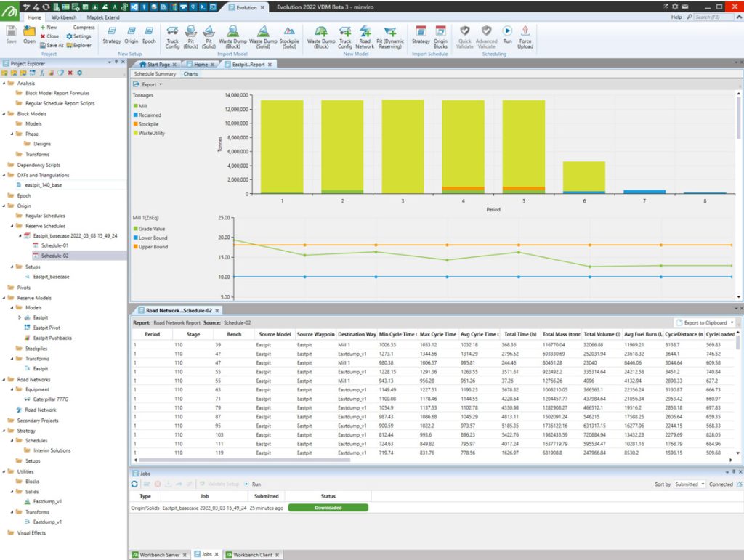Switch to the Workbench ribbon tab
744x560 pixels.
click(64, 17)
